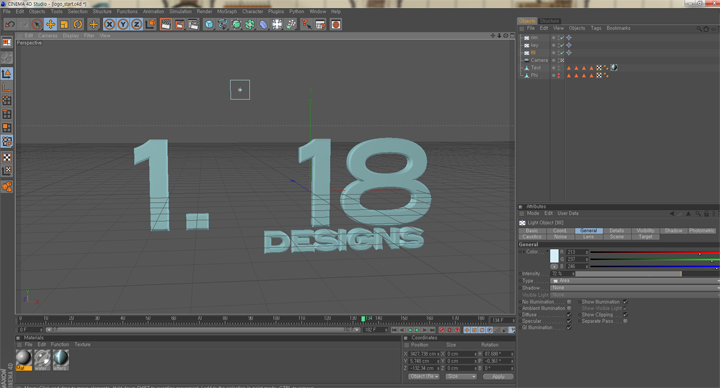Select the Axis mode icon in left palette
Screen dimensions: 720x388
[7, 87]
